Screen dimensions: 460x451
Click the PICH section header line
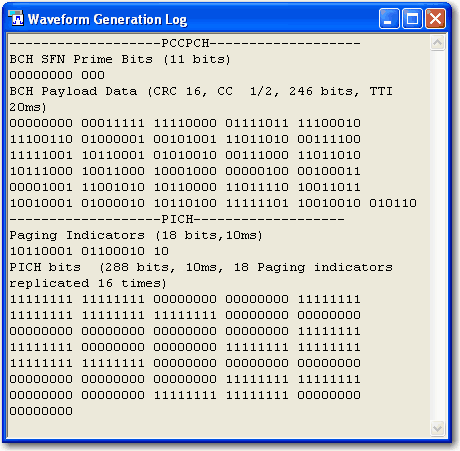point(177,219)
